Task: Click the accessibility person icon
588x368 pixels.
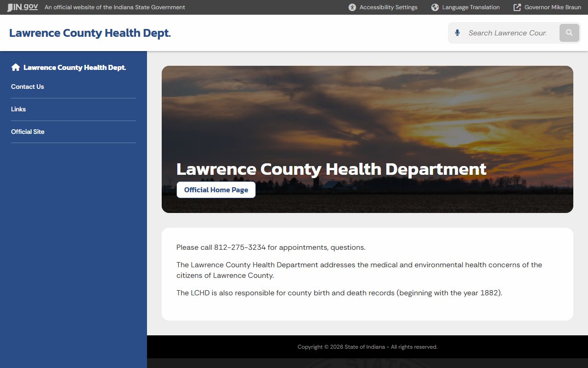Action: pyautogui.click(x=352, y=7)
